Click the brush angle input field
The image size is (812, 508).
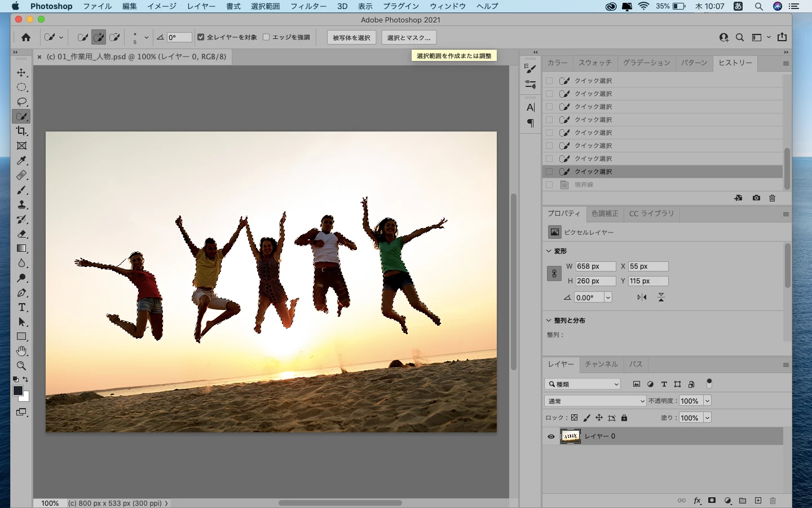click(x=179, y=37)
